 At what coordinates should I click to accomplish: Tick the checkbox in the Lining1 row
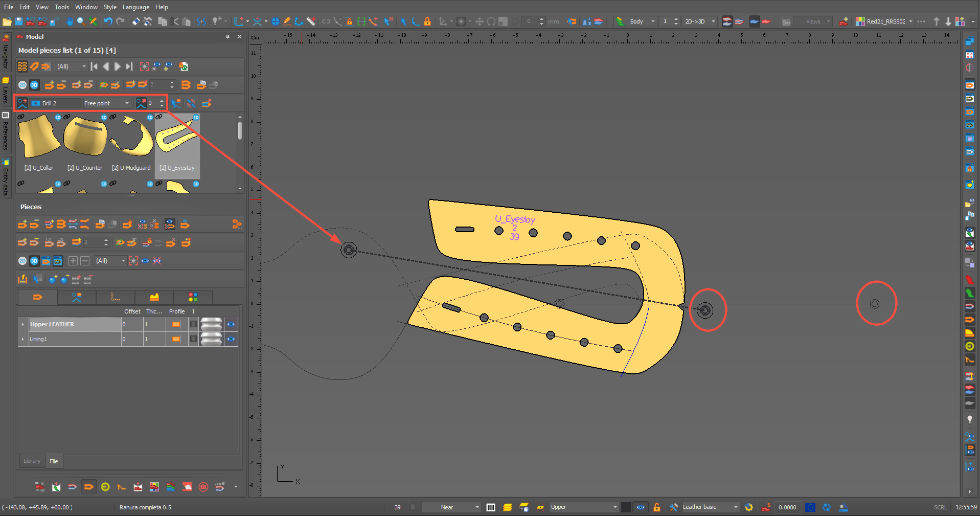coord(193,339)
